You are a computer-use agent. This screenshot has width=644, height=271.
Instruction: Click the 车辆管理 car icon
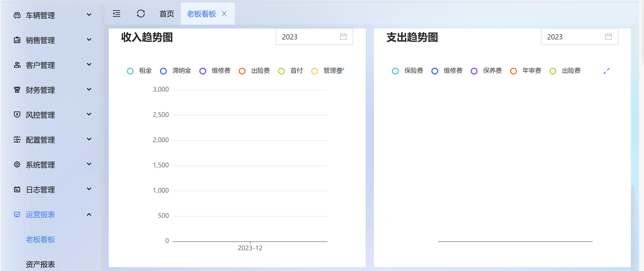pos(17,15)
